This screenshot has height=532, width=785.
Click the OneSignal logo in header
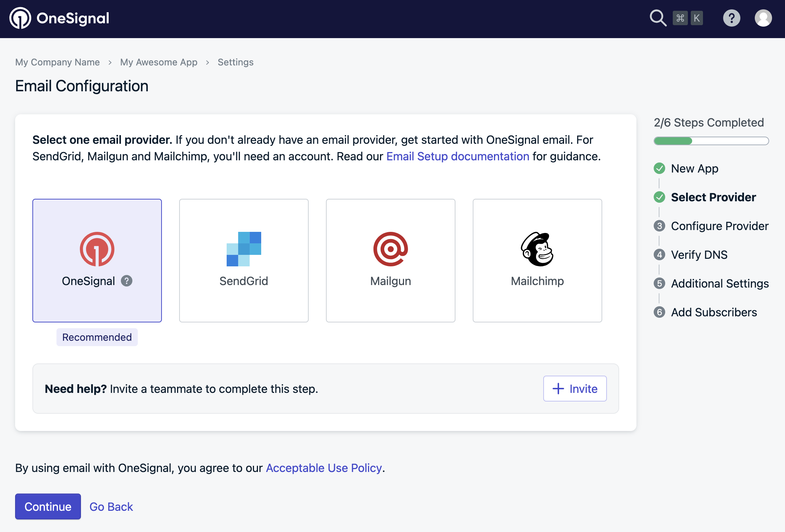click(x=59, y=18)
